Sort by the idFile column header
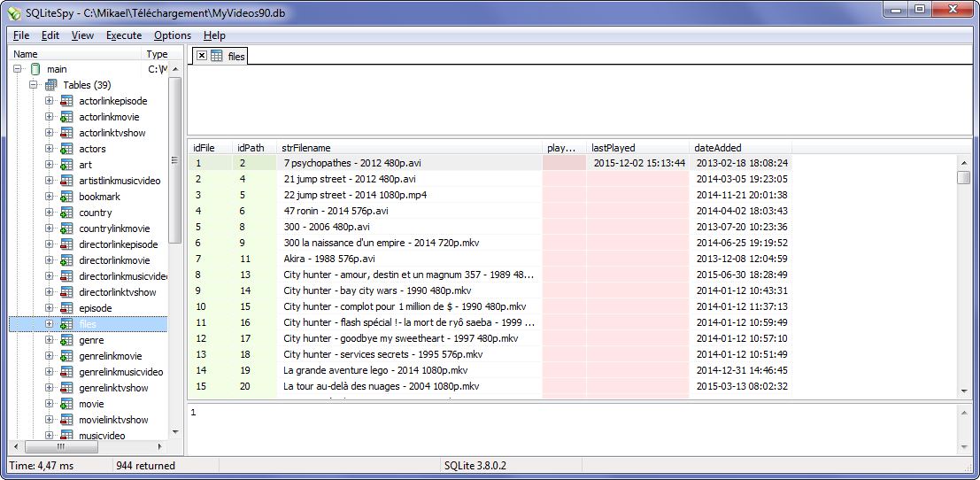This screenshot has width=980, height=480. pyautogui.click(x=210, y=148)
